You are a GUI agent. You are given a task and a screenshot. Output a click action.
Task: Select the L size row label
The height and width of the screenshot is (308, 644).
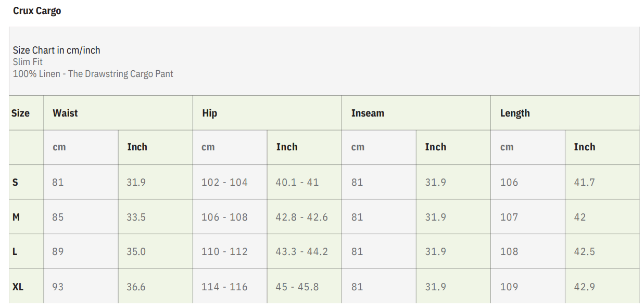15,251
